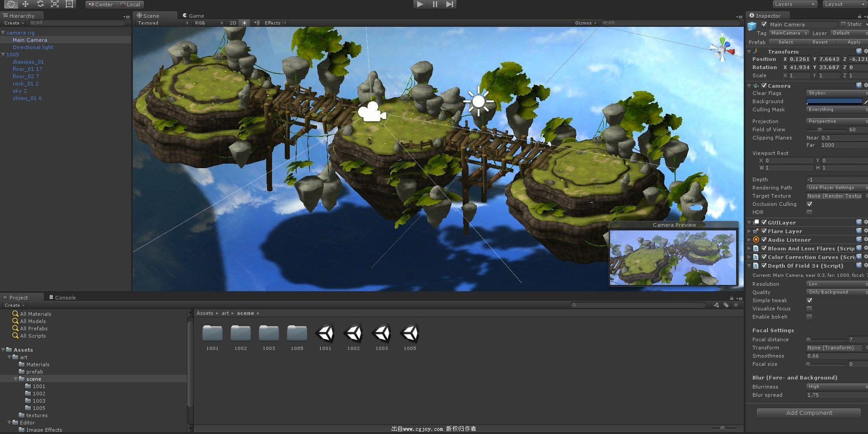This screenshot has height=434, width=868.
Task: Click prefab Select button
Action: [785, 42]
